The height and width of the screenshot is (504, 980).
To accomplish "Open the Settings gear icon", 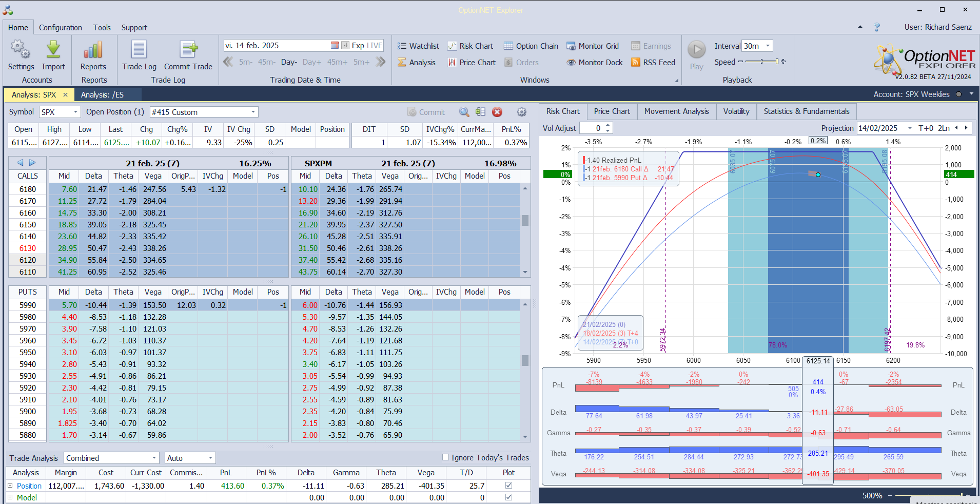I will click(21, 50).
